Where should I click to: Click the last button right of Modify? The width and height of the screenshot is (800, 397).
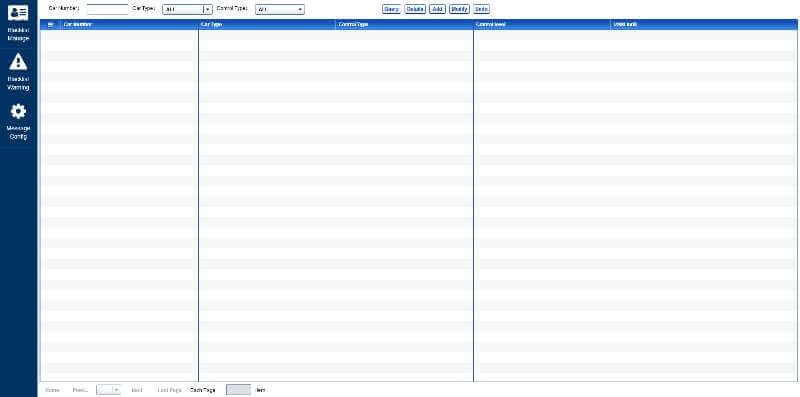pyautogui.click(x=481, y=9)
